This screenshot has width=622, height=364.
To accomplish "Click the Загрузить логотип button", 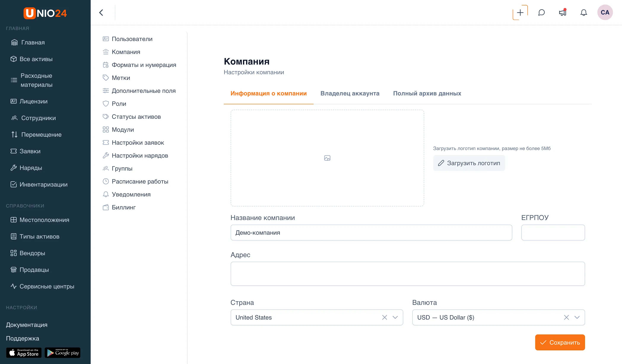I will point(469,163).
